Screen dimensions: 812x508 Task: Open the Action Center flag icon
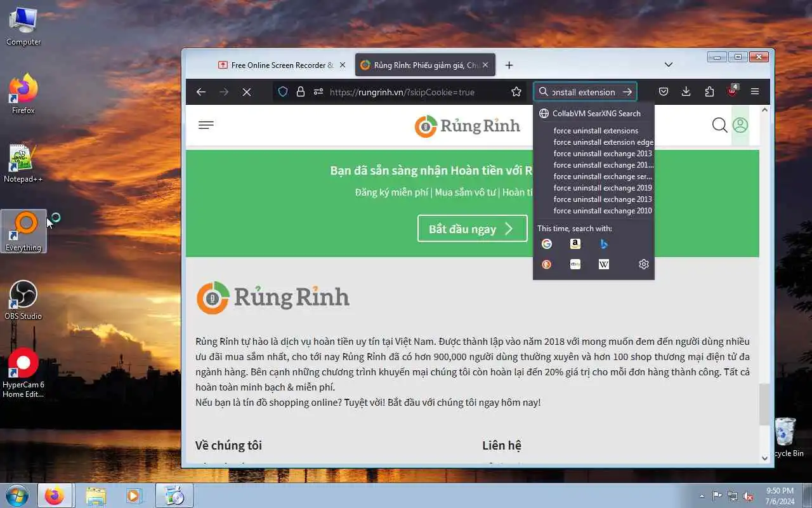tap(717, 496)
